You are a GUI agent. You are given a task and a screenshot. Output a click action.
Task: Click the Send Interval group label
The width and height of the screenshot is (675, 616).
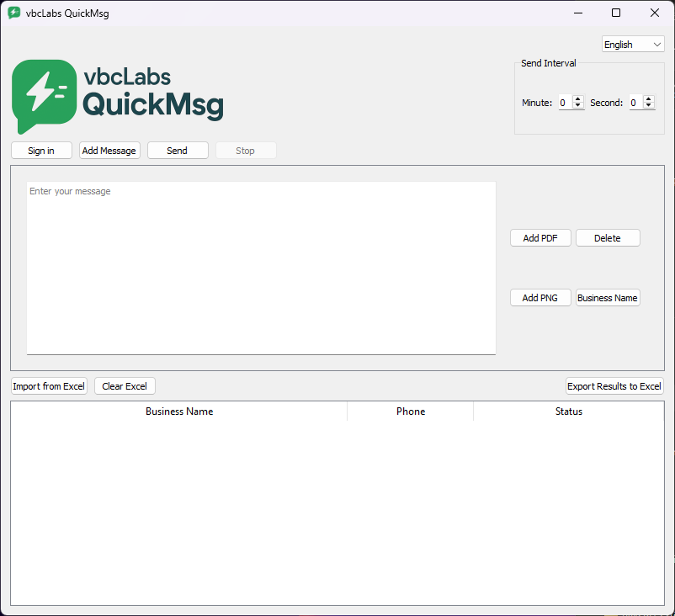548,63
